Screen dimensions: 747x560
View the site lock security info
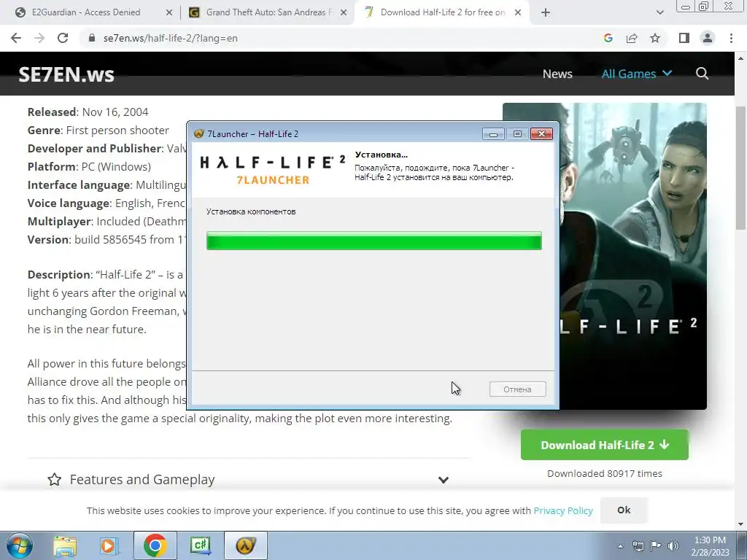coord(92,38)
